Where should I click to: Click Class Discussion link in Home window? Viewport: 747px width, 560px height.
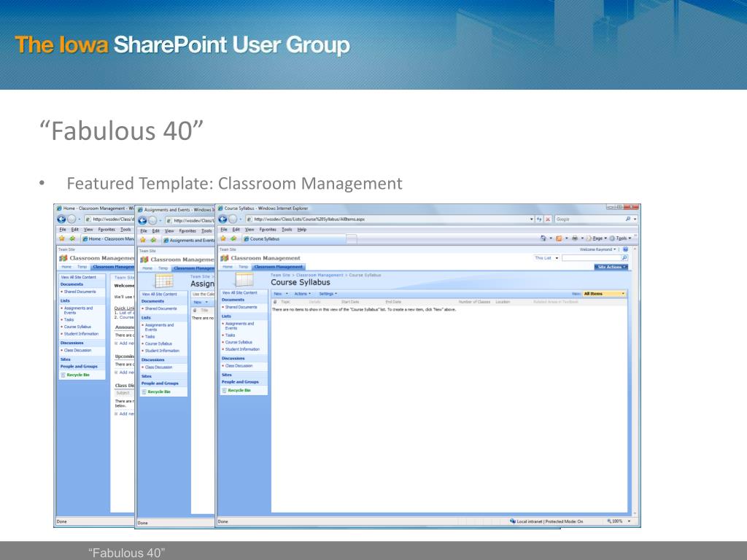point(77,350)
